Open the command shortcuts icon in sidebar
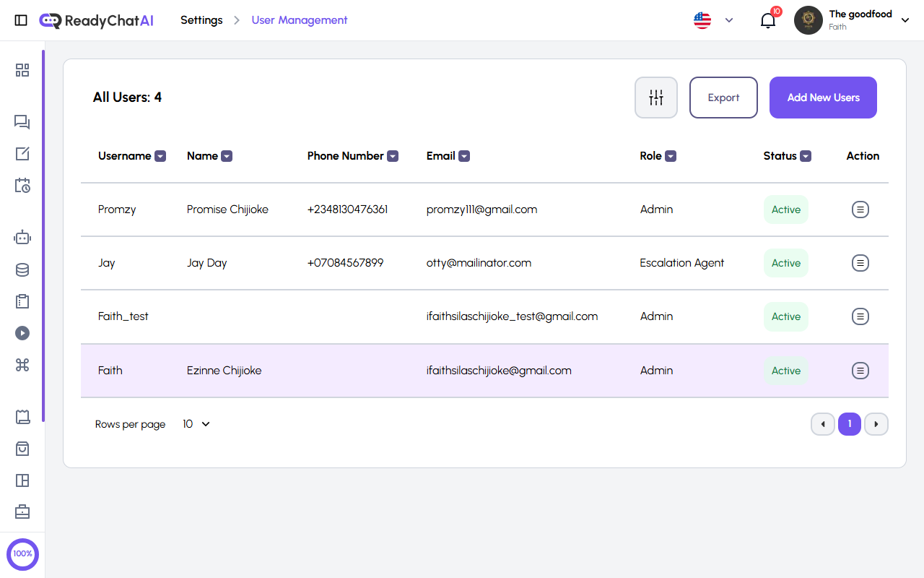The height and width of the screenshot is (578, 924). 22,365
